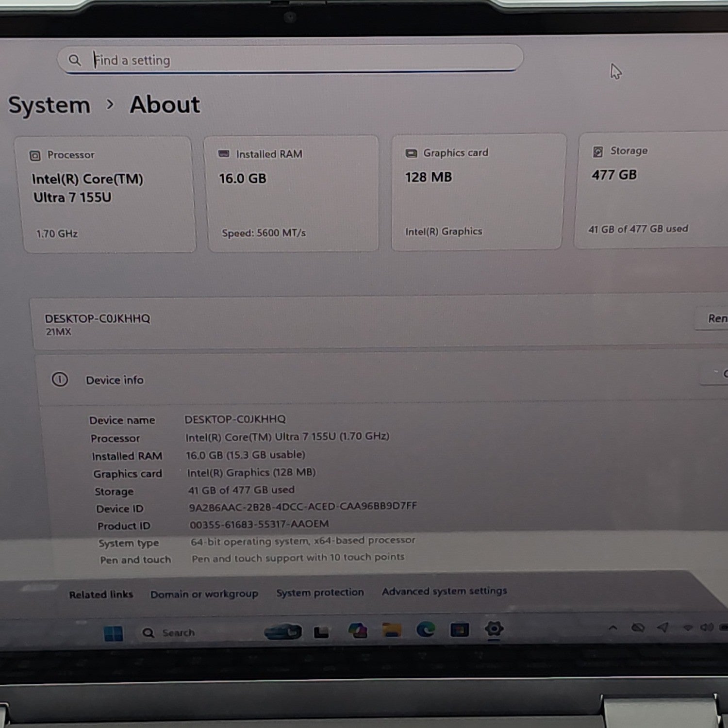Open the Task View icon on the taskbar

pyautogui.click(x=321, y=632)
